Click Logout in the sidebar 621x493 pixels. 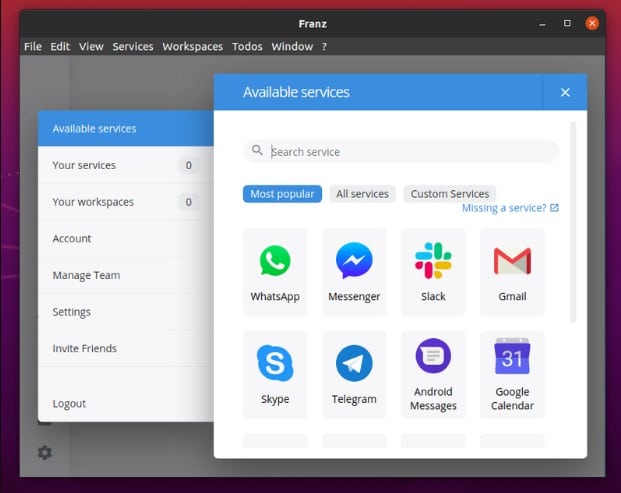(x=126, y=404)
